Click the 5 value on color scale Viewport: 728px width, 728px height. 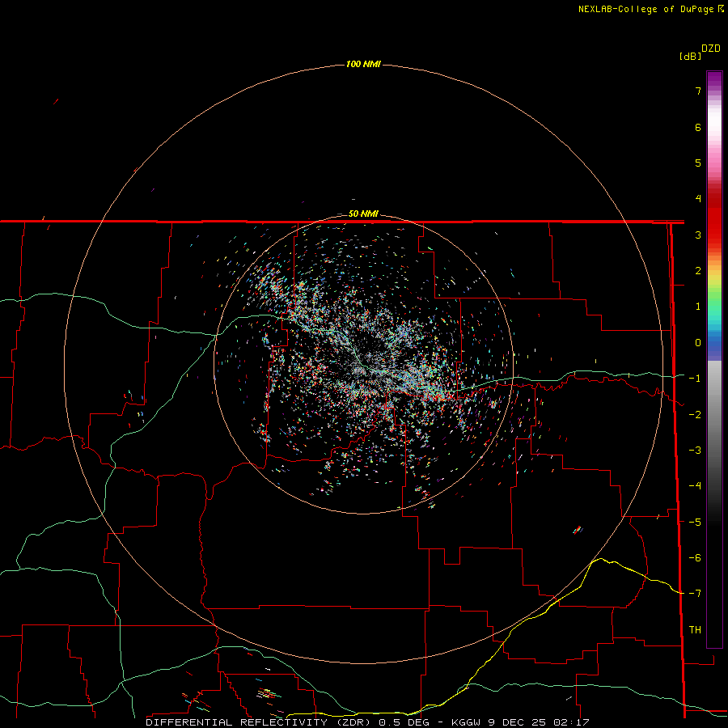click(698, 163)
